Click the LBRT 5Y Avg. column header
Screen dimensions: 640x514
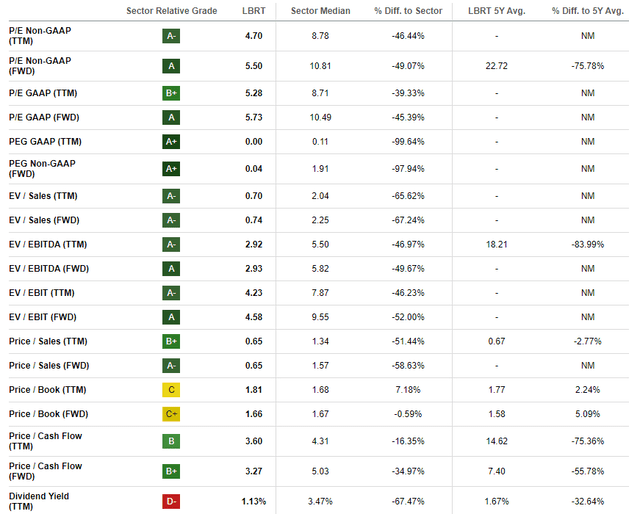pos(497,11)
